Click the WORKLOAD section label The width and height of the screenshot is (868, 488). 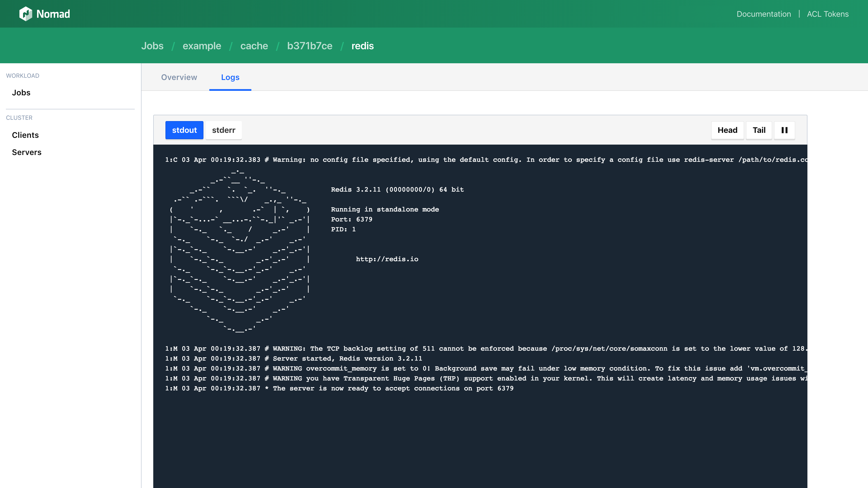click(23, 76)
